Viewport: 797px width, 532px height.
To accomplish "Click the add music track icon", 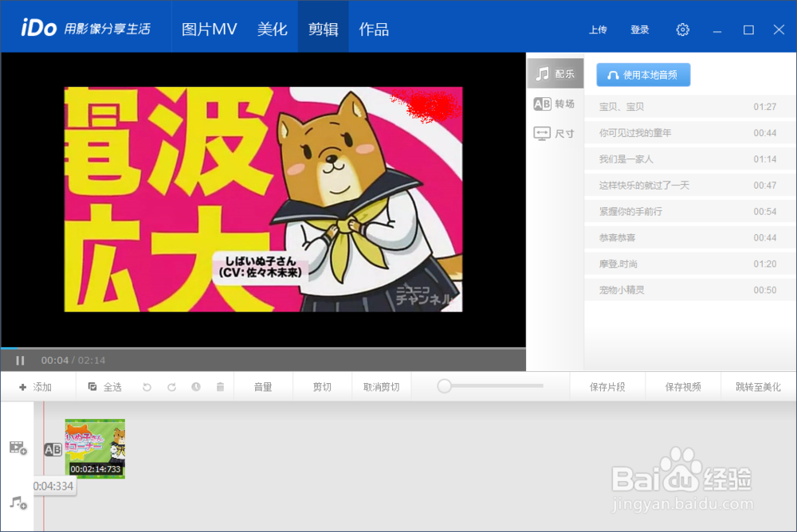I will tap(18, 503).
